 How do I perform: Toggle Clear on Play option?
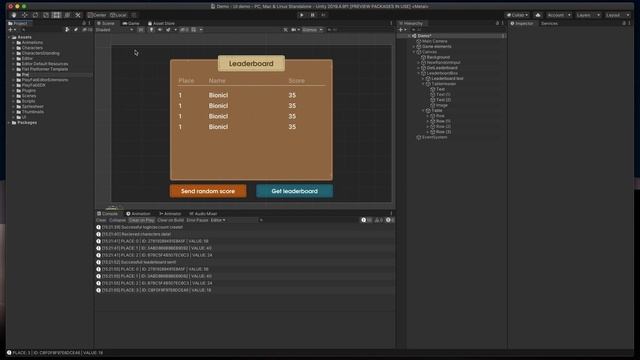tap(142, 220)
